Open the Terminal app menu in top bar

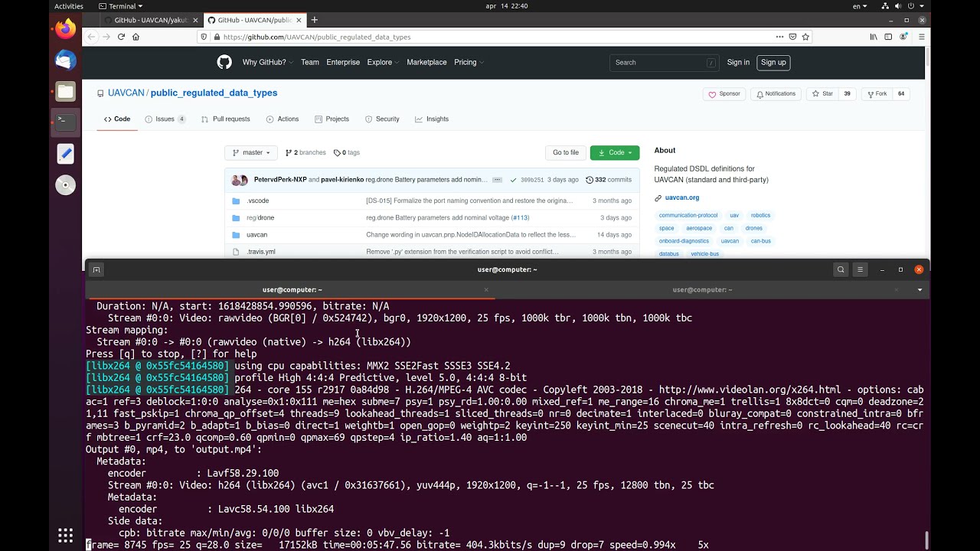click(121, 6)
